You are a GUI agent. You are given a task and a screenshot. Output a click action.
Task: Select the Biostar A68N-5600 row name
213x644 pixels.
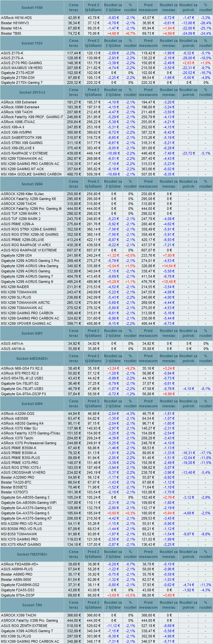coord(16,579)
